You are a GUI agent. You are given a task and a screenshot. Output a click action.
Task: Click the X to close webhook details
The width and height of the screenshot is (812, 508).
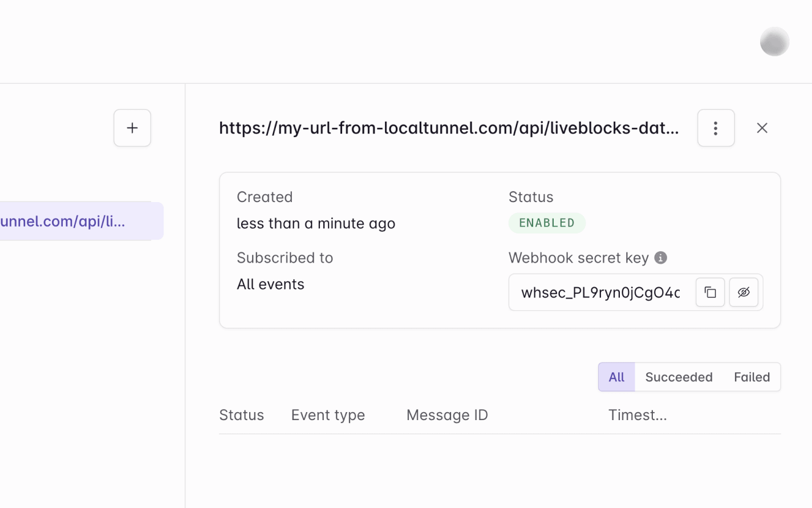[x=762, y=128]
